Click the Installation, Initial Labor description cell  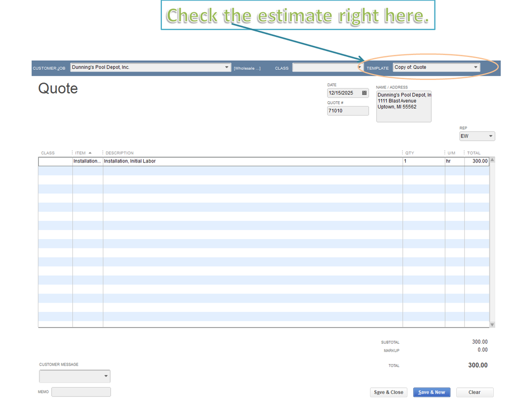pos(253,161)
